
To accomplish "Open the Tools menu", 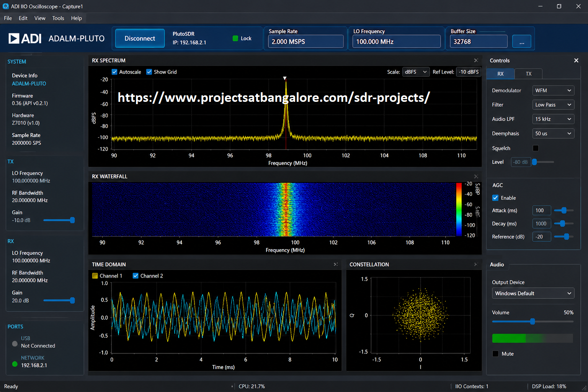I will point(58,18).
